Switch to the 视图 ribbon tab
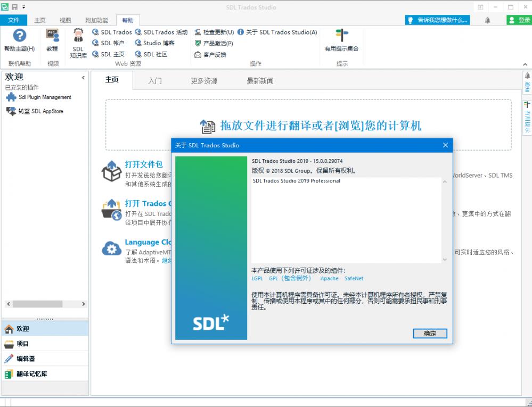532x407 pixels. click(65, 20)
